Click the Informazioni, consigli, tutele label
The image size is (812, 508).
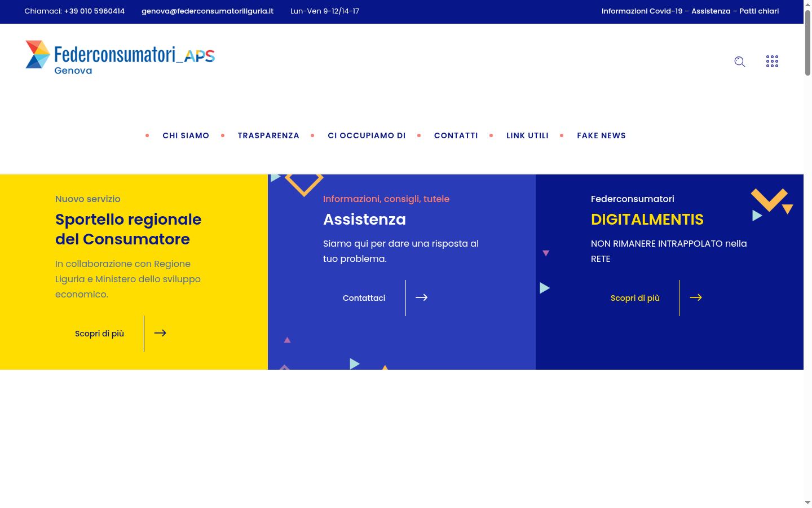tap(386, 199)
